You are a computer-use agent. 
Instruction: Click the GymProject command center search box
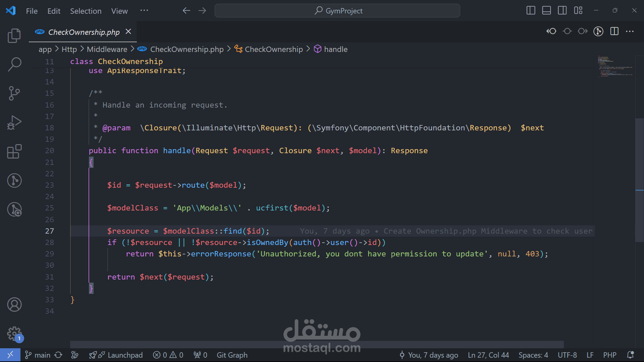pos(337,11)
